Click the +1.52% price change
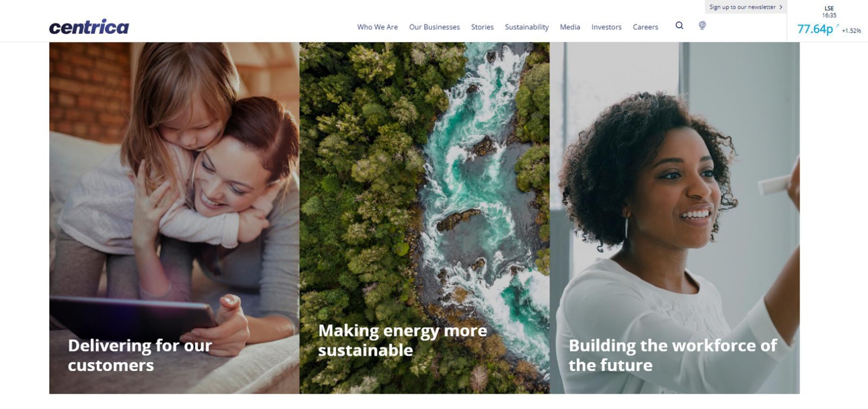Screen dimensions: 868x409 851,31
